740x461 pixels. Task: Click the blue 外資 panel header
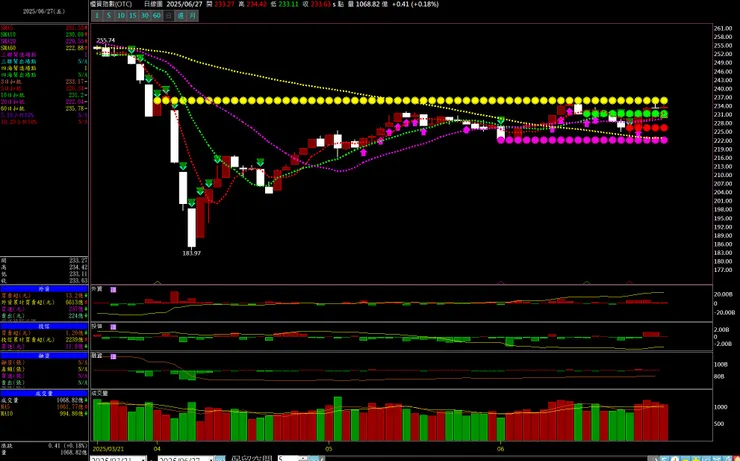click(x=44, y=289)
